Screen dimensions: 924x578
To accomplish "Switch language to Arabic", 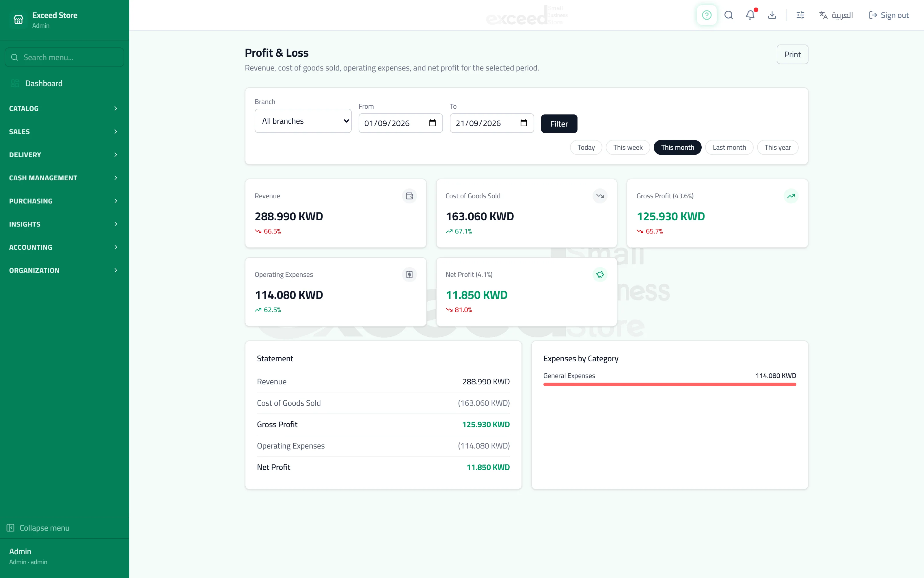I will pyautogui.click(x=836, y=15).
